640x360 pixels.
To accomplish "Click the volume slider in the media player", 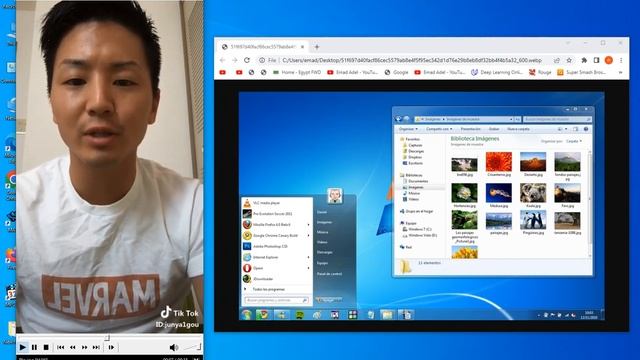I will coord(191,347).
